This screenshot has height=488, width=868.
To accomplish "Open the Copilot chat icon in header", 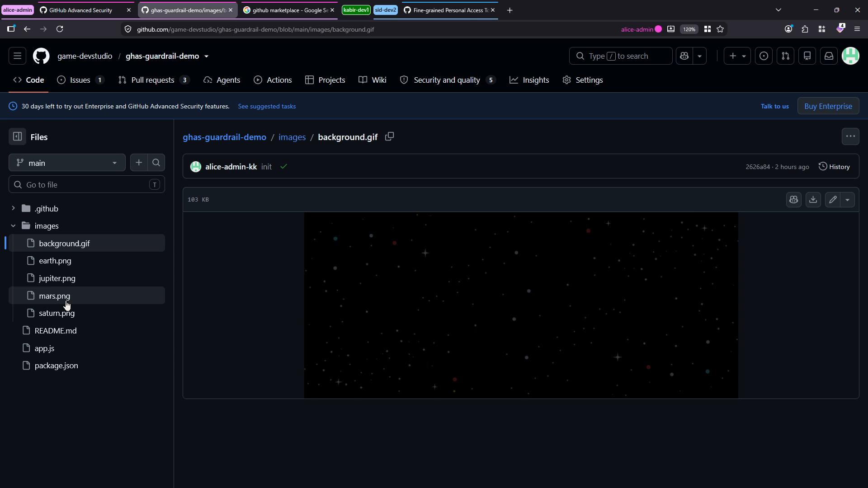I will [x=684, y=56].
